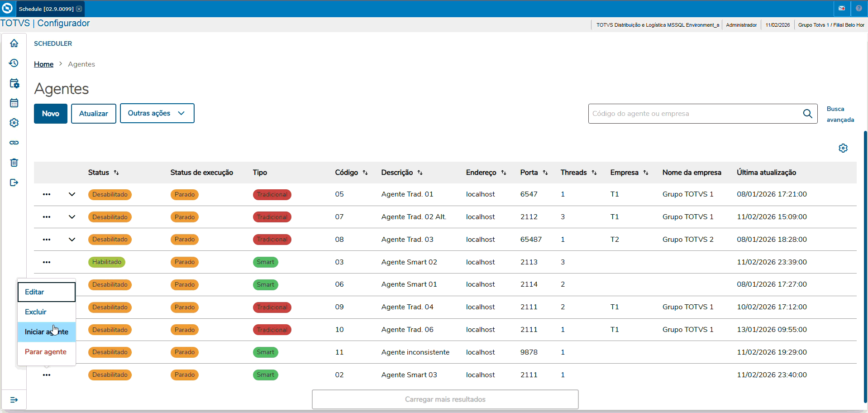The image size is (868, 413).
Task: Toggle sorting on the Empresa column
Action: click(646, 173)
